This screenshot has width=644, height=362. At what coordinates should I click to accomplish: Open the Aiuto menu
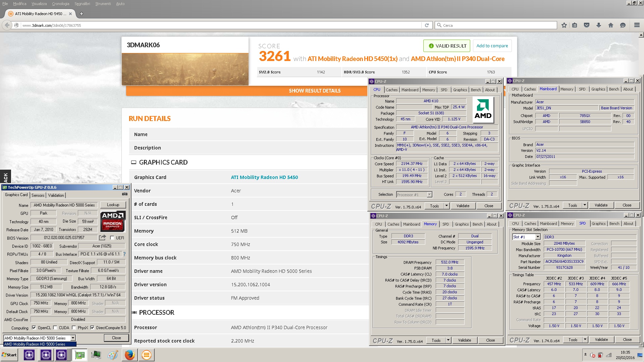point(120,4)
